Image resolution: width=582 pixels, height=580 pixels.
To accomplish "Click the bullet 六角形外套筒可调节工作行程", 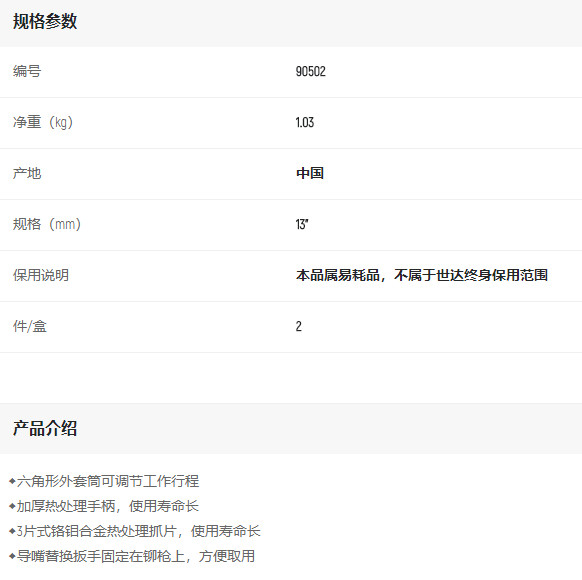I will pos(108,481).
